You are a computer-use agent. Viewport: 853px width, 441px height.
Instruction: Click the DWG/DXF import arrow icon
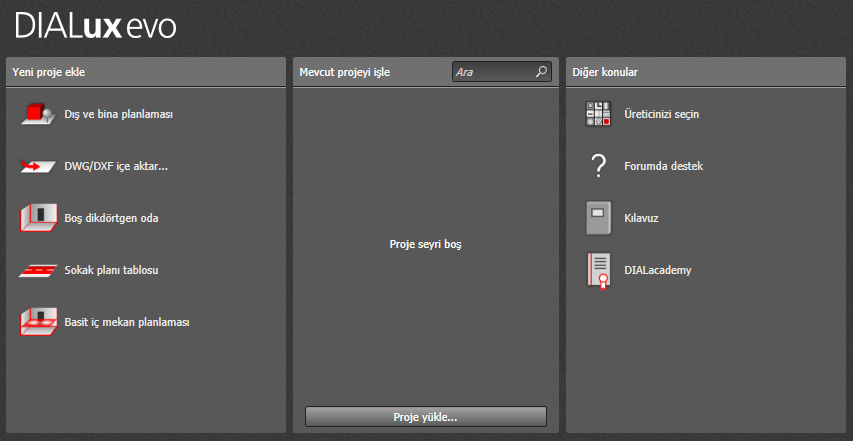[39, 166]
